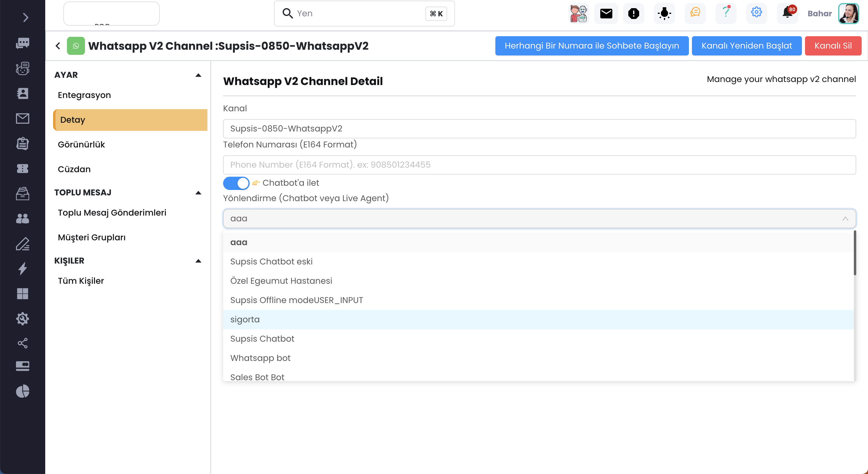
Task: Click the Bahar username text in the header
Action: coord(819,14)
